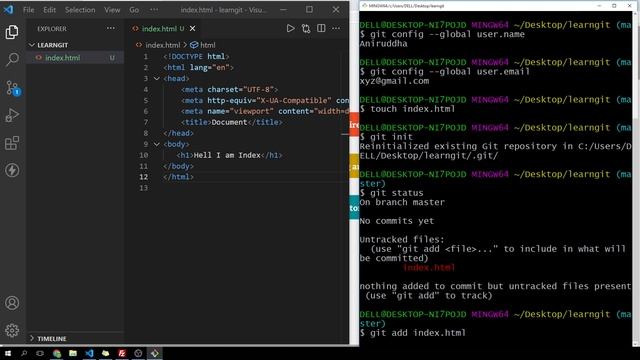The image size is (640, 360).
Task: Click the closing html tag on line 12
Action: pyautogui.click(x=178, y=177)
